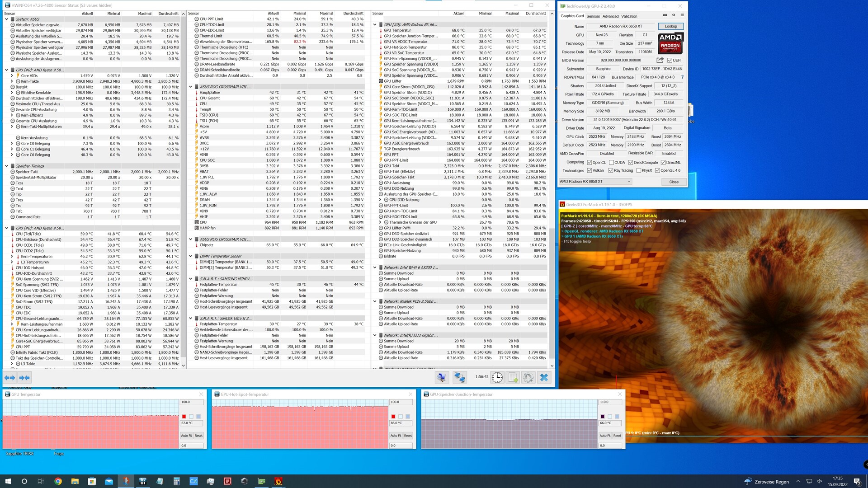This screenshot has height=488, width=868.
Task: Toggle the OpenGL 4.6 checkbox
Action: pyautogui.click(x=657, y=171)
